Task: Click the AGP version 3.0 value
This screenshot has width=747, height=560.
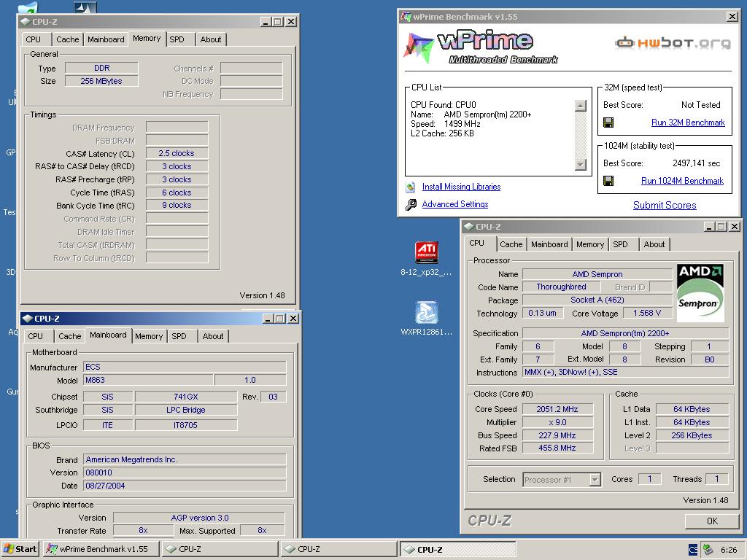Action: [x=199, y=518]
